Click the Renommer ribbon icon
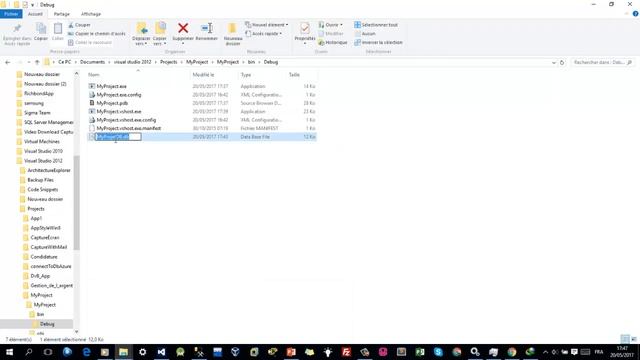The image size is (640, 360). pos(207,28)
